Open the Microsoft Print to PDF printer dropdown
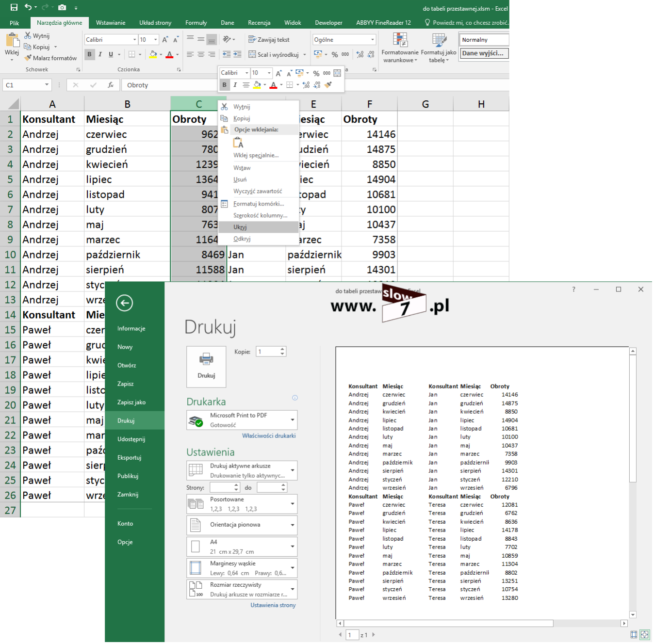 coord(242,420)
